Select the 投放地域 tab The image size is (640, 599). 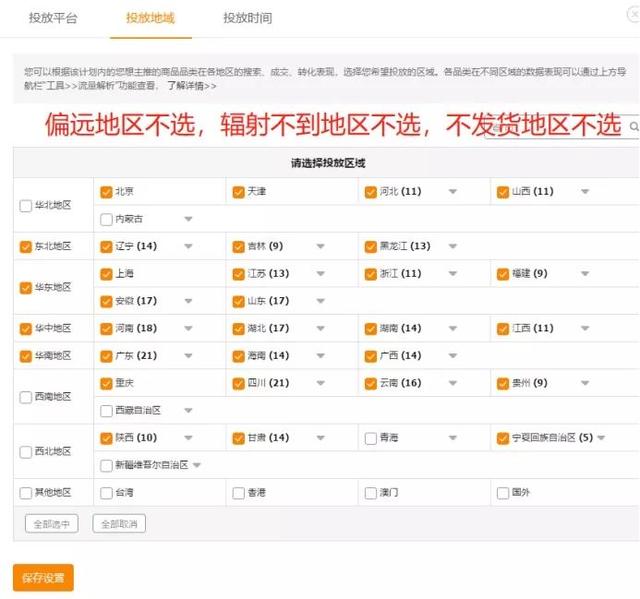tap(151, 18)
